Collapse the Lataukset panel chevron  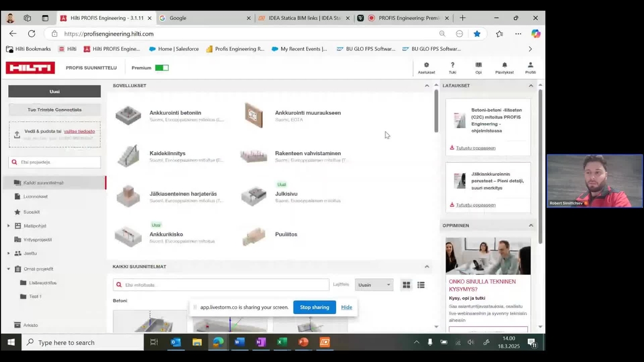(x=531, y=86)
